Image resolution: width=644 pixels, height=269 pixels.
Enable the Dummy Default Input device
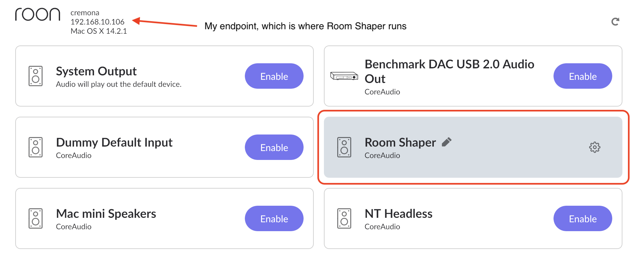pyautogui.click(x=274, y=147)
